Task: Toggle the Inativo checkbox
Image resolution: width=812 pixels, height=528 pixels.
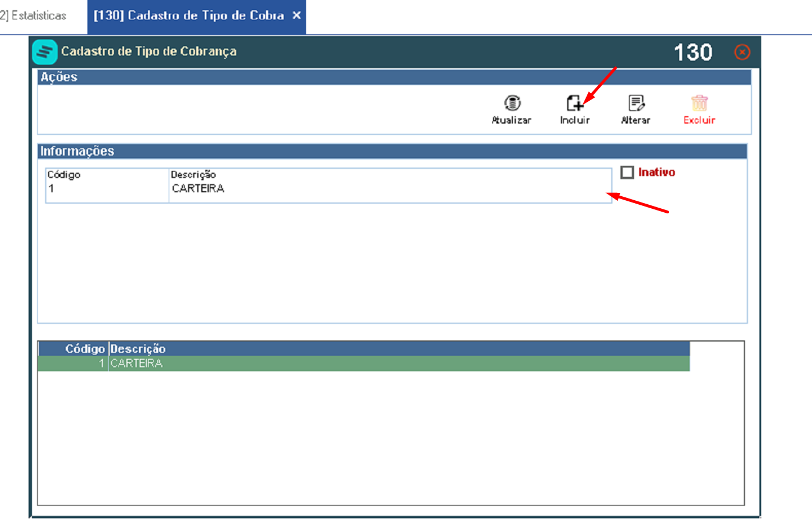Action: pos(627,172)
